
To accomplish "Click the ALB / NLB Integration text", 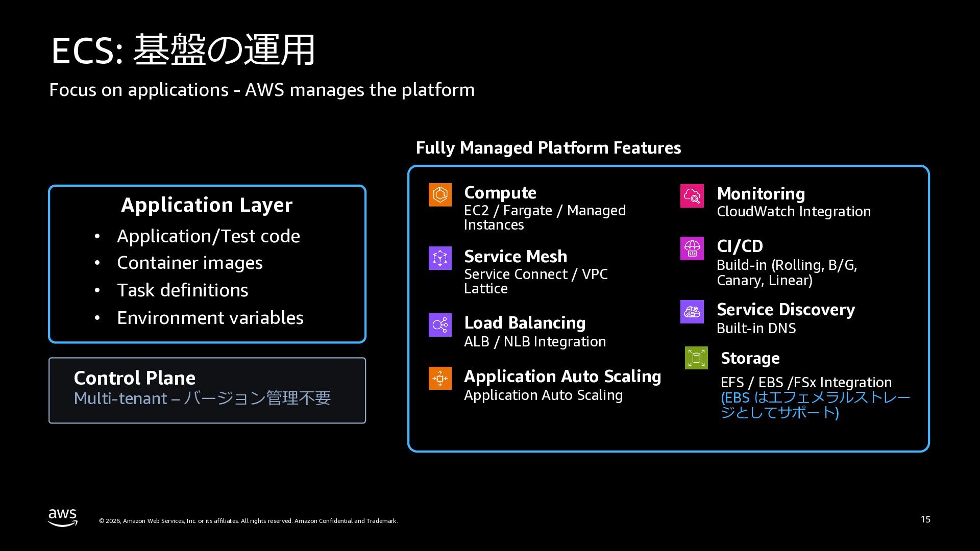I will (x=534, y=342).
